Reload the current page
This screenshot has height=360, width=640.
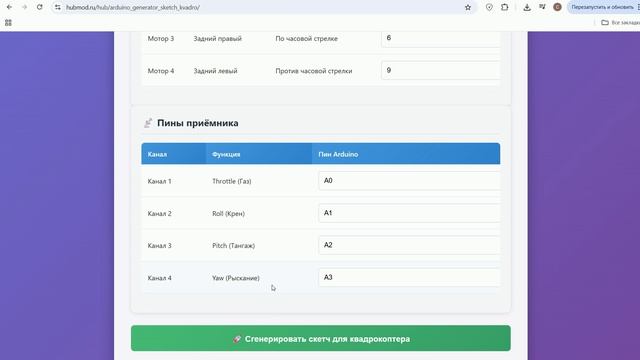tap(40, 7)
